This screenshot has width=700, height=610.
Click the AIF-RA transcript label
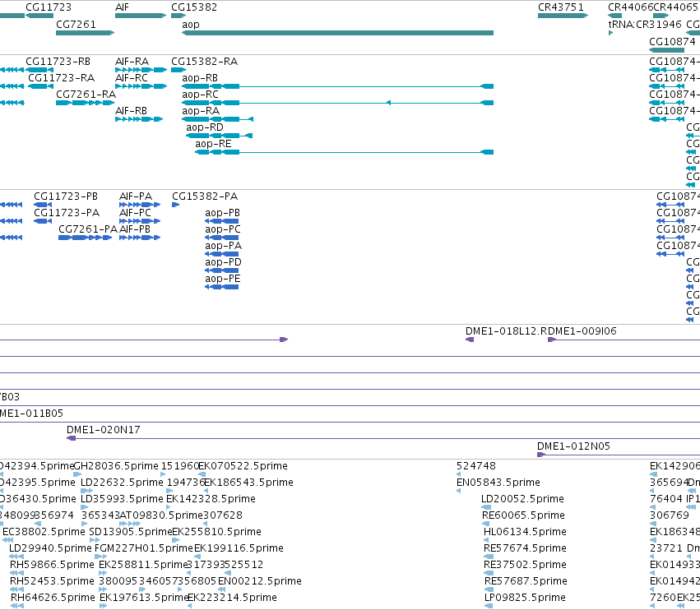tap(132, 62)
